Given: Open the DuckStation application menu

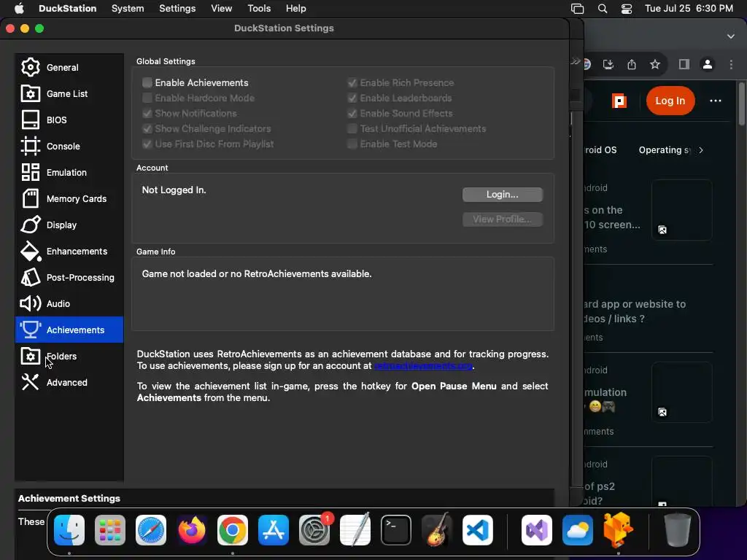Looking at the screenshot, I should (x=67, y=9).
